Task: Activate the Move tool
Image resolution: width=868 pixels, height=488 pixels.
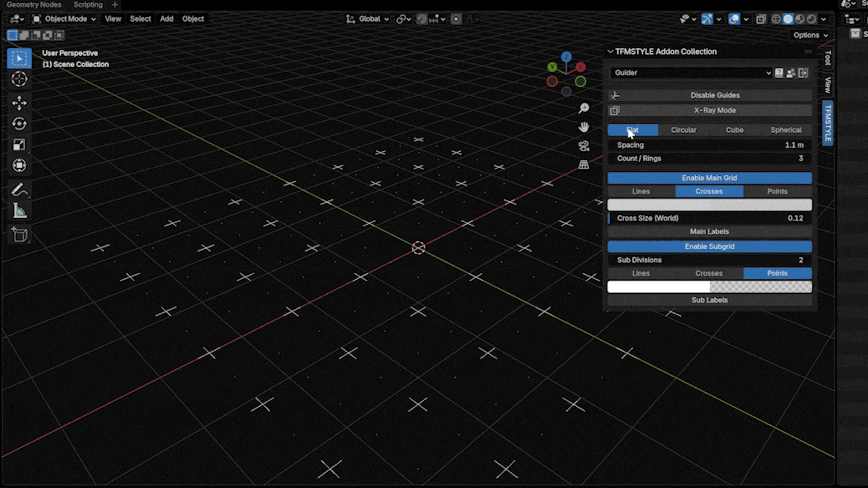Action: [x=19, y=103]
